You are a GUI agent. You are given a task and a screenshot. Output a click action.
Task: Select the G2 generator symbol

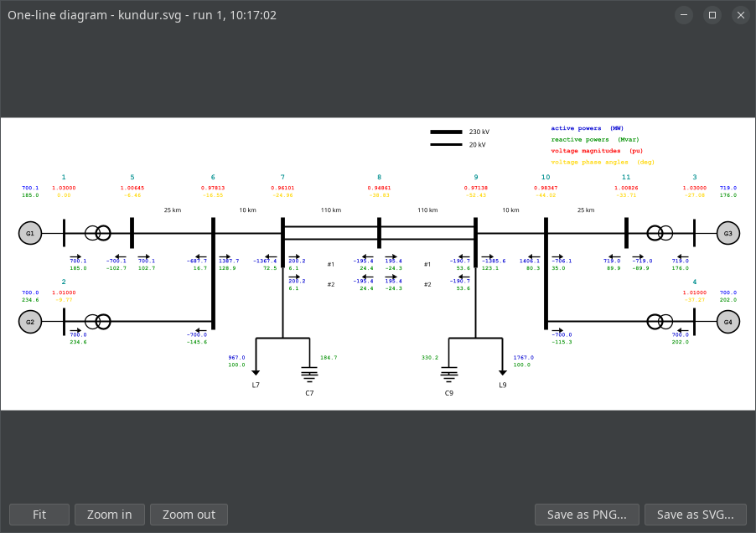[x=30, y=322]
